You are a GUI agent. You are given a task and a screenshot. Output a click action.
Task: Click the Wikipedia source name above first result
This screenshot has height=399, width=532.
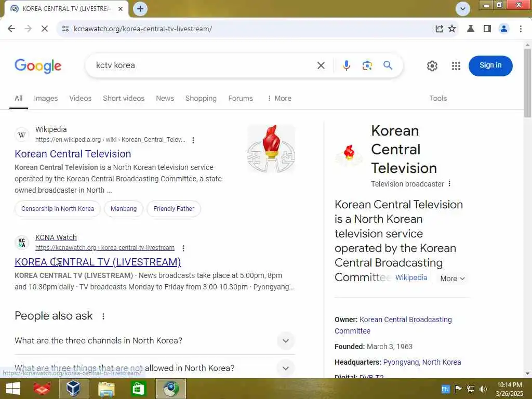[51, 129]
